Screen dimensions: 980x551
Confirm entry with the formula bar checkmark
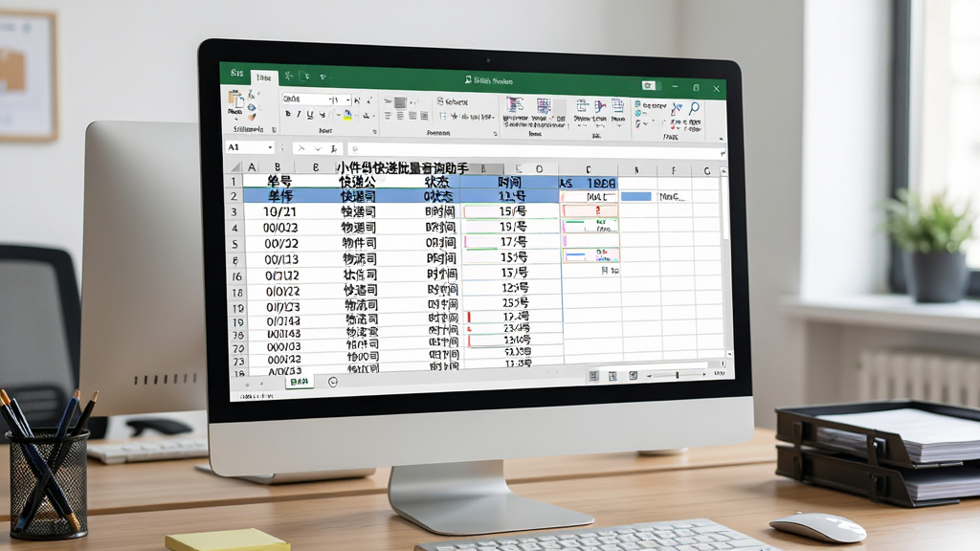(x=318, y=148)
